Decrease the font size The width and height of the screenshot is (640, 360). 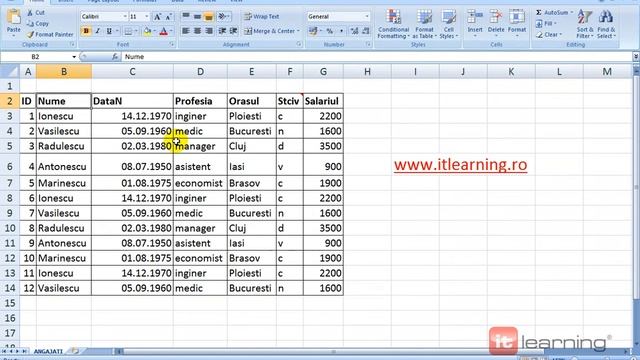point(168,17)
